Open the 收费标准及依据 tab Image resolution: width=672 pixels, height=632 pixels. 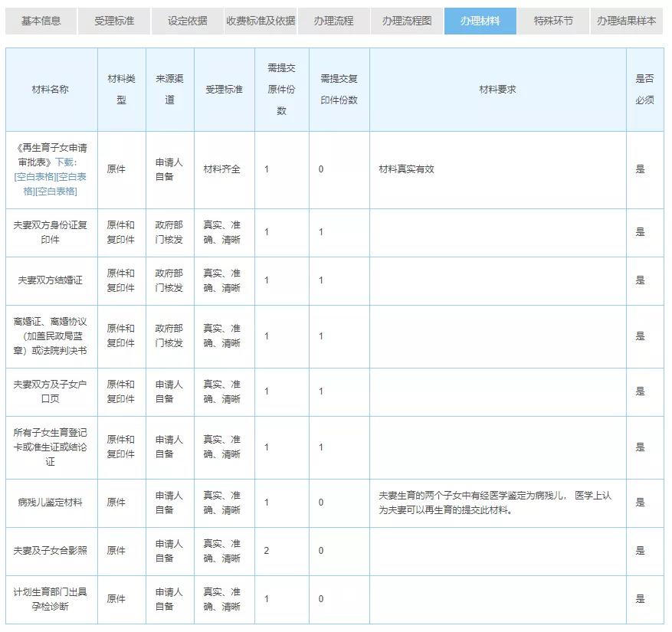coord(261,21)
